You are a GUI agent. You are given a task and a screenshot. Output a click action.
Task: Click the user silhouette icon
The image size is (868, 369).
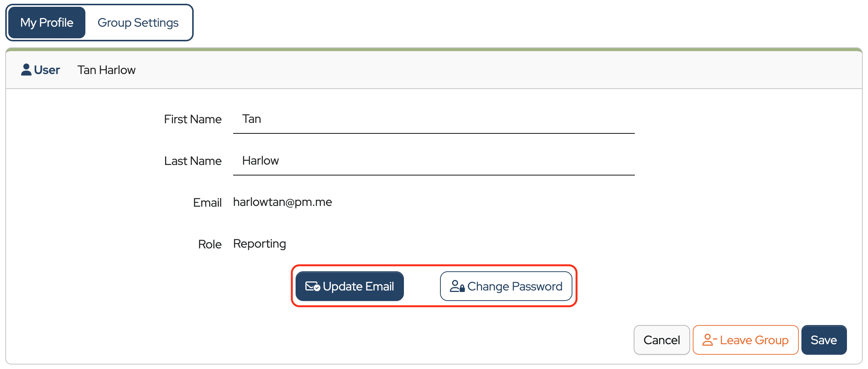click(x=26, y=70)
